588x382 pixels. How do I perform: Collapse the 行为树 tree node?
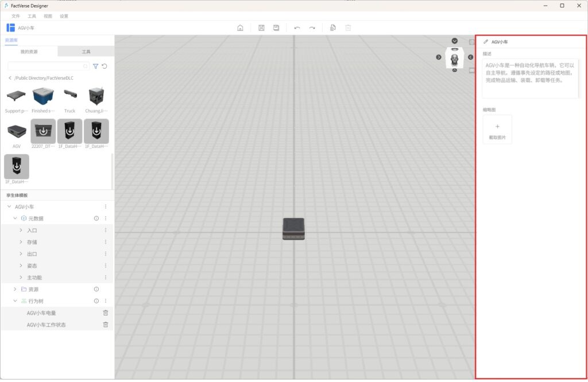point(15,301)
